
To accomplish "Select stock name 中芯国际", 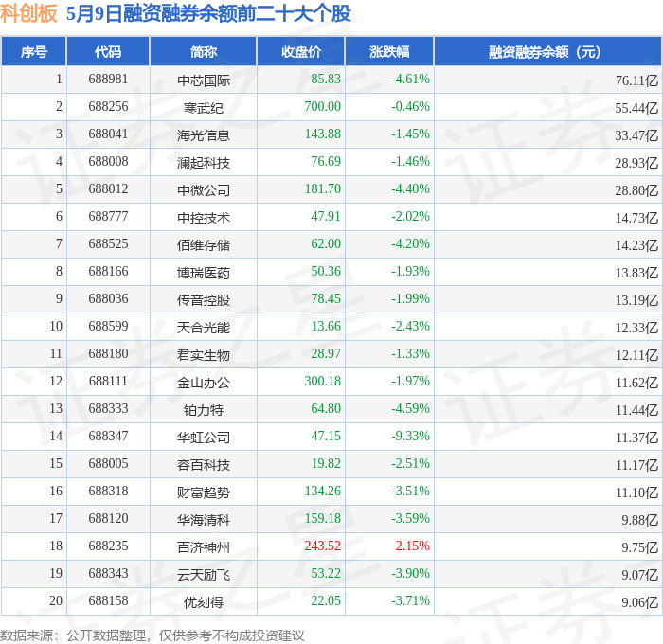I will coord(204,80).
